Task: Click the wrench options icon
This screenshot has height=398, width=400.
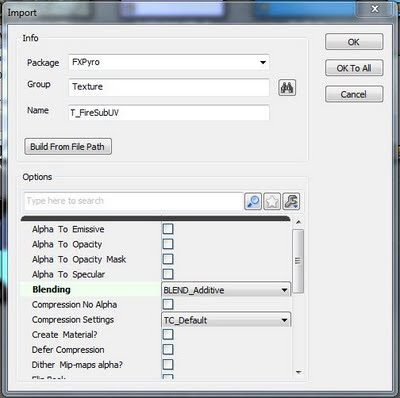Action: click(x=291, y=201)
